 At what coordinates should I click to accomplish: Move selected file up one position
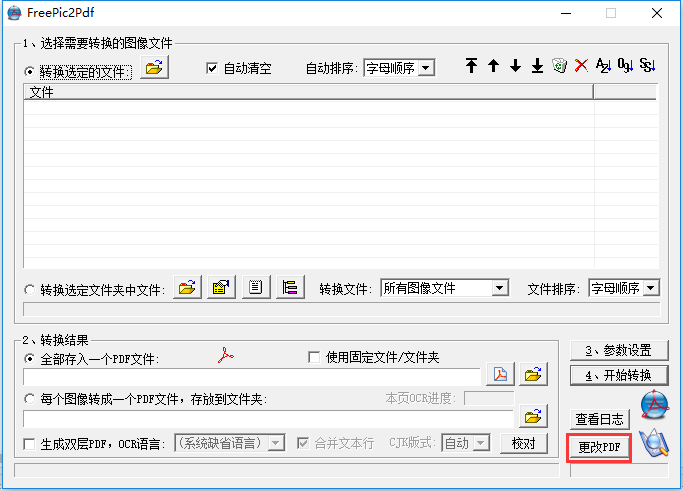(493, 66)
